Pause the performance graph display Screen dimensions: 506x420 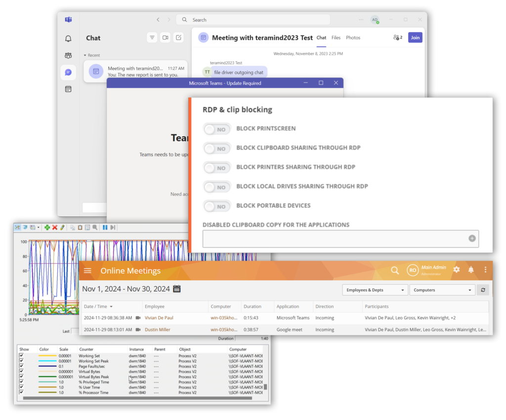click(105, 227)
